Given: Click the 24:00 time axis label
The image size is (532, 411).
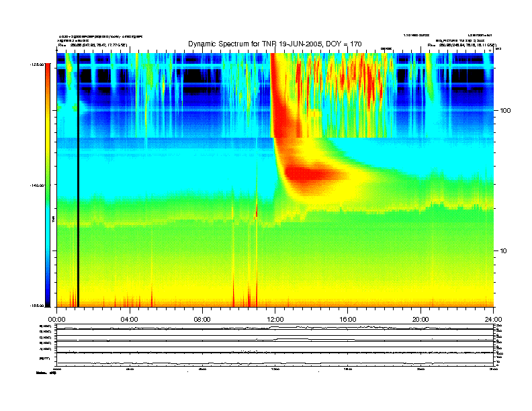Looking at the screenshot, I should (x=493, y=320).
